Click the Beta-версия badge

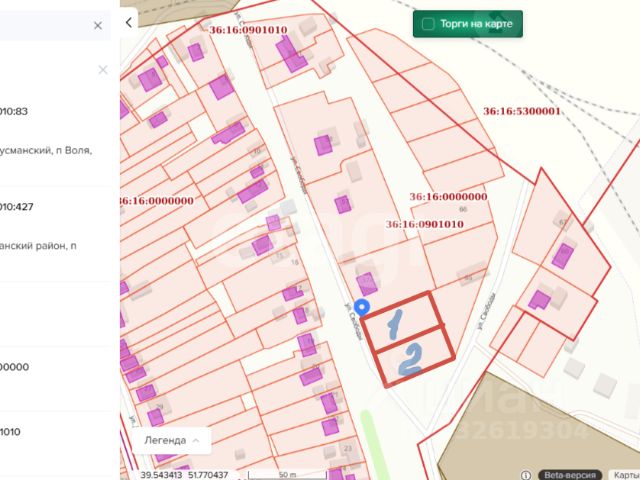click(570, 476)
